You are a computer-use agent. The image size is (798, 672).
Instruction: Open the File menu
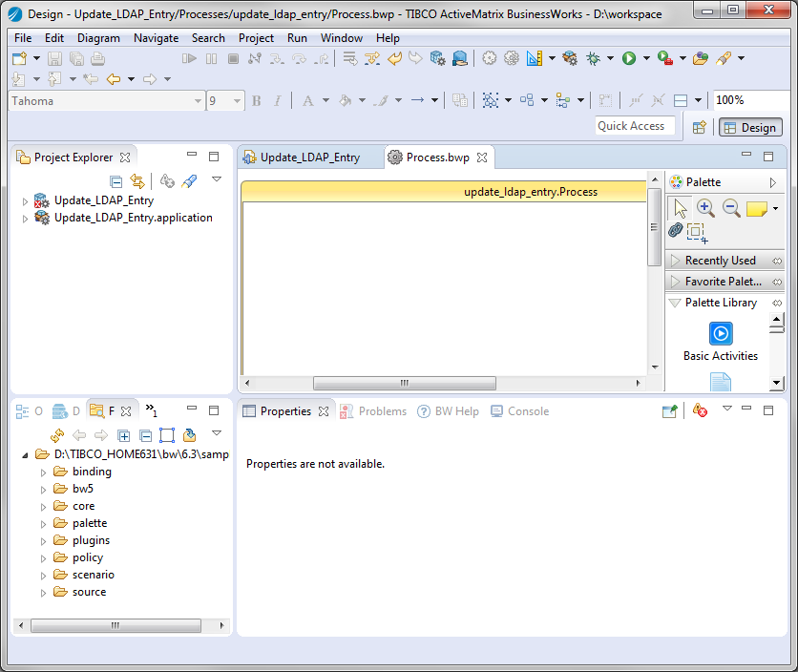click(23, 38)
